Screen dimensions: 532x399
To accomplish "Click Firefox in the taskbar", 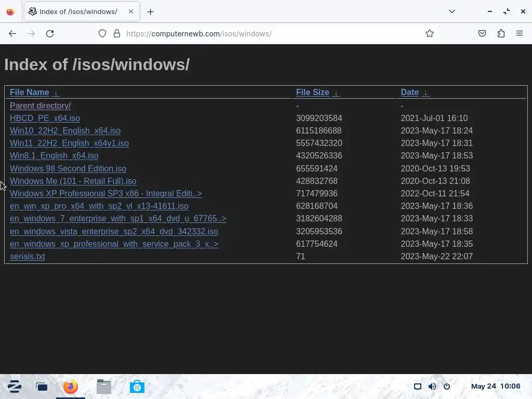I will click(71, 387).
